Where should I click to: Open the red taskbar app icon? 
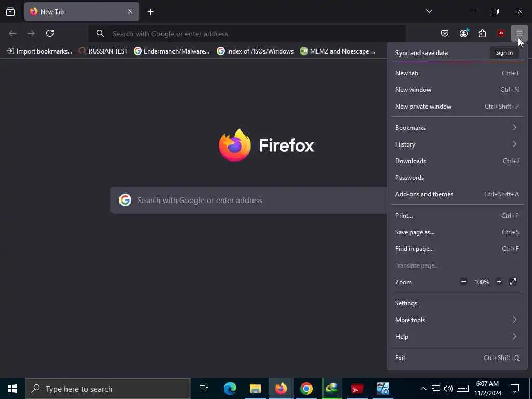[357, 389]
